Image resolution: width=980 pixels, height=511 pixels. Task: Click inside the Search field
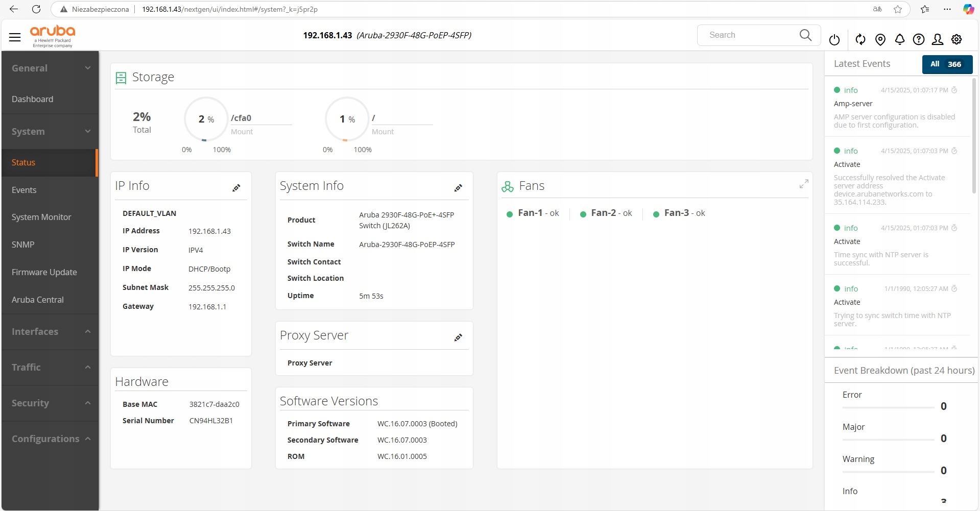[751, 35]
